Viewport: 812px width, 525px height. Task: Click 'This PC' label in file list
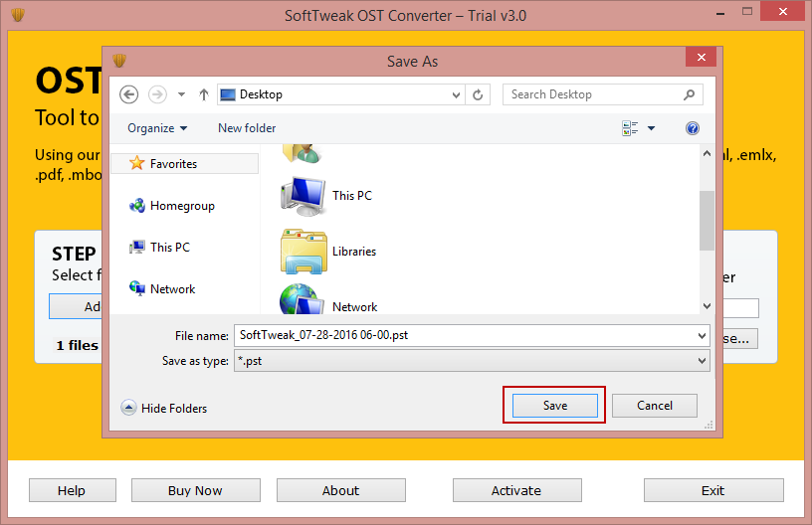[x=352, y=196]
